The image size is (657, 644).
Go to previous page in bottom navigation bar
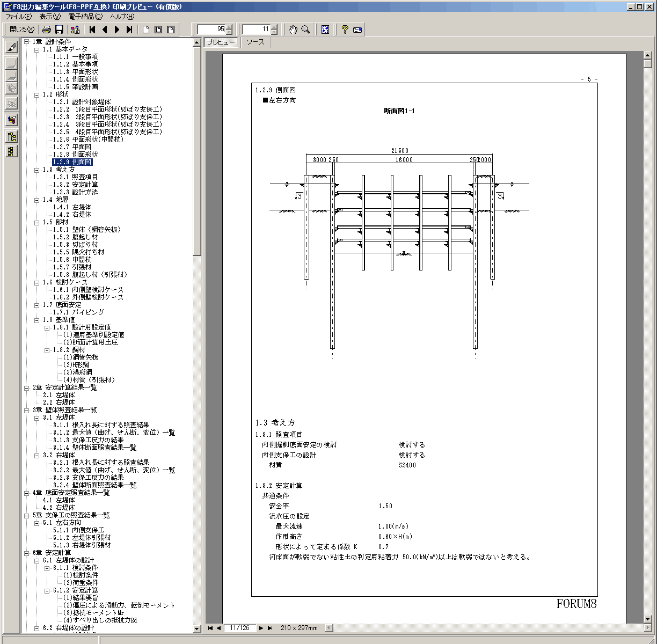(x=218, y=628)
